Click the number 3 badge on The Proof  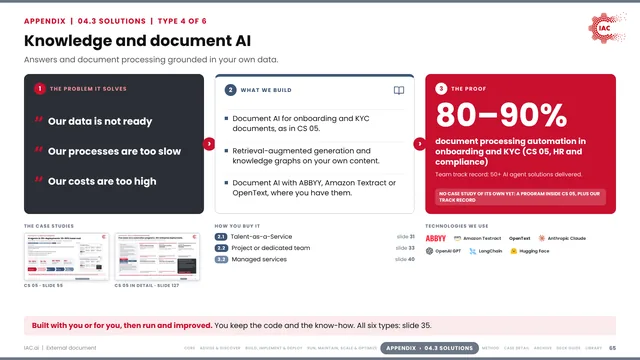click(441, 89)
